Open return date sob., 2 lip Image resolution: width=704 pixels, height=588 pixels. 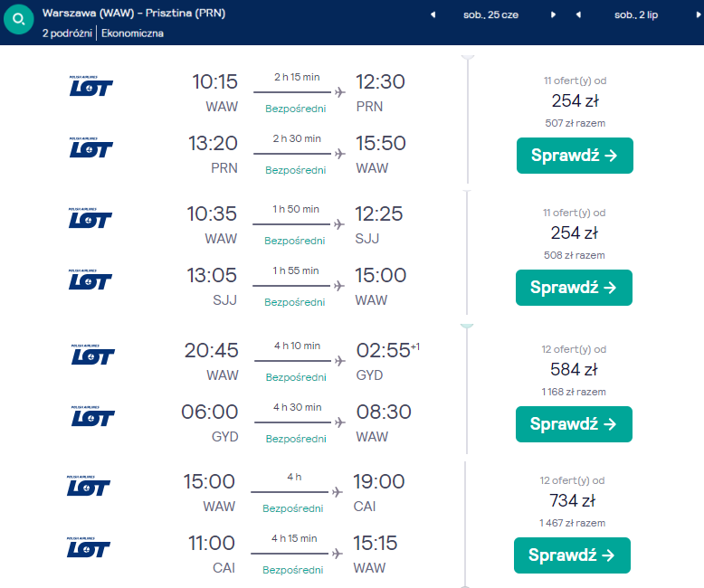click(x=636, y=14)
